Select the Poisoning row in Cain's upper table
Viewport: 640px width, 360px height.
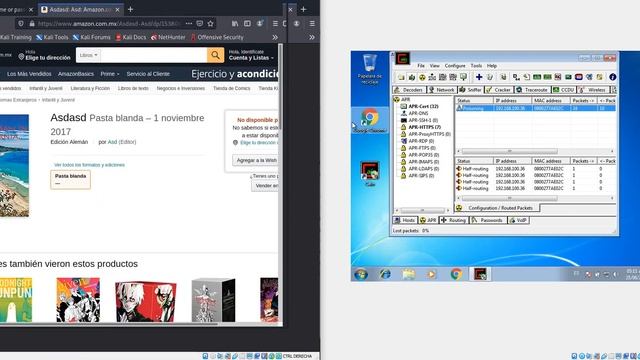pos(536,108)
